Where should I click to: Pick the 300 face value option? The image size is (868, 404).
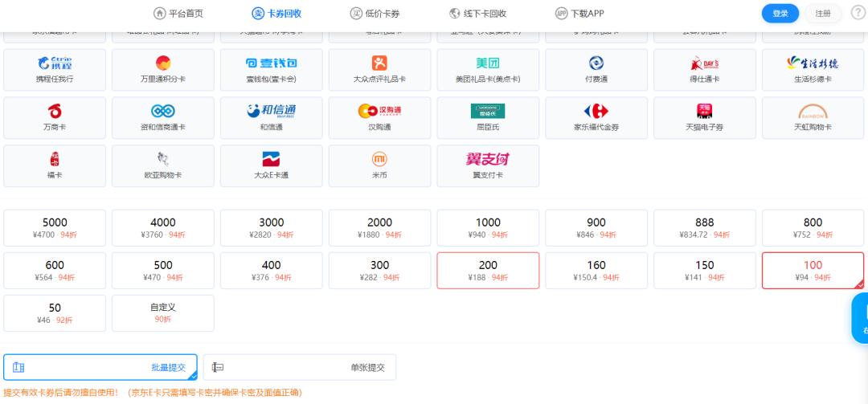(379, 271)
